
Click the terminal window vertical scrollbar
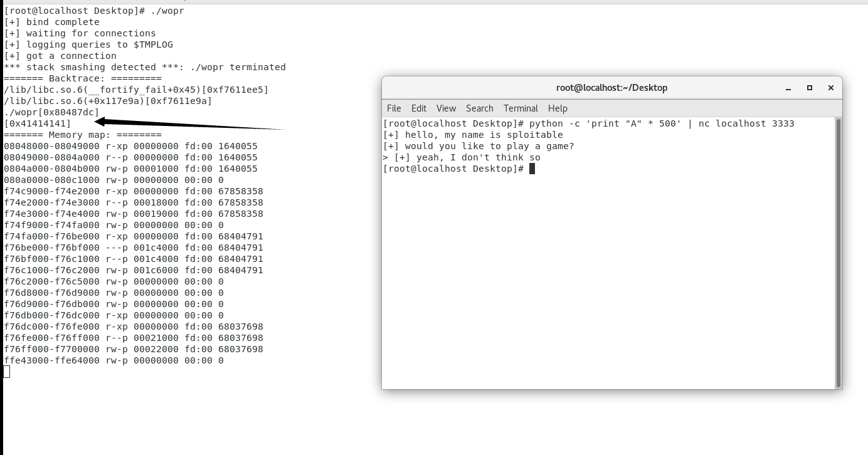pyautogui.click(x=839, y=253)
